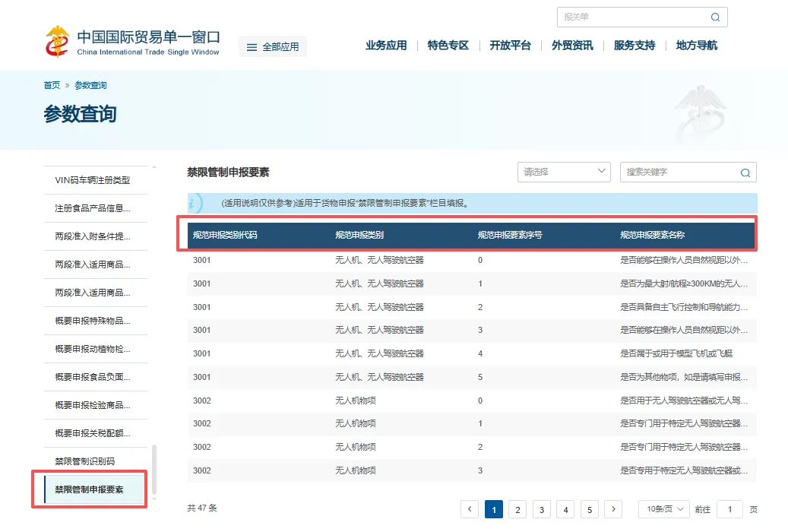Open 特色专区 menu
The width and height of the screenshot is (788, 532).
[x=448, y=46]
